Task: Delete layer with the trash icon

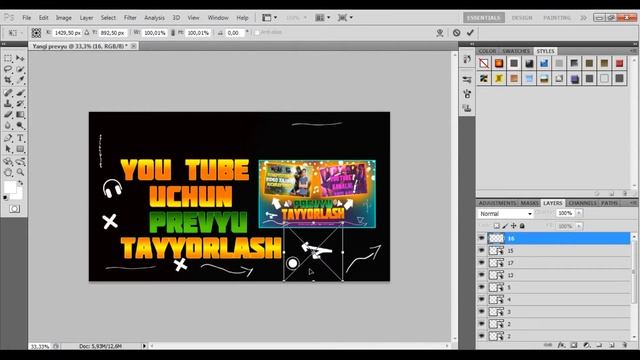Action: pos(625,345)
